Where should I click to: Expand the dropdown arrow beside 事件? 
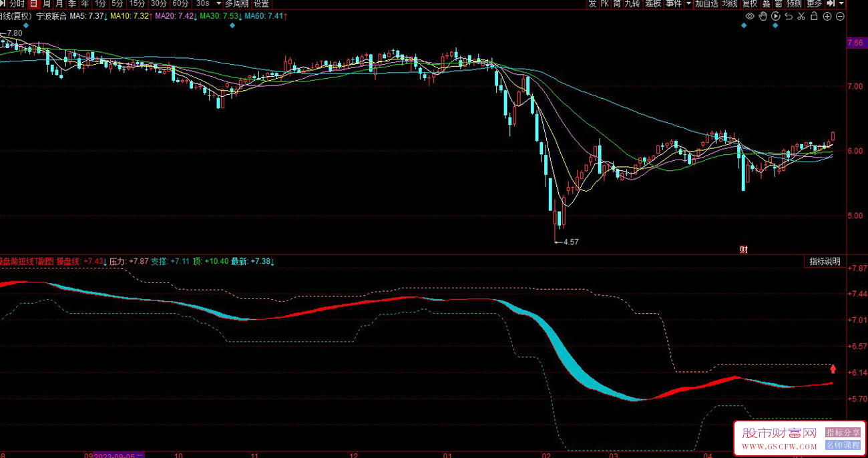click(688, 3)
